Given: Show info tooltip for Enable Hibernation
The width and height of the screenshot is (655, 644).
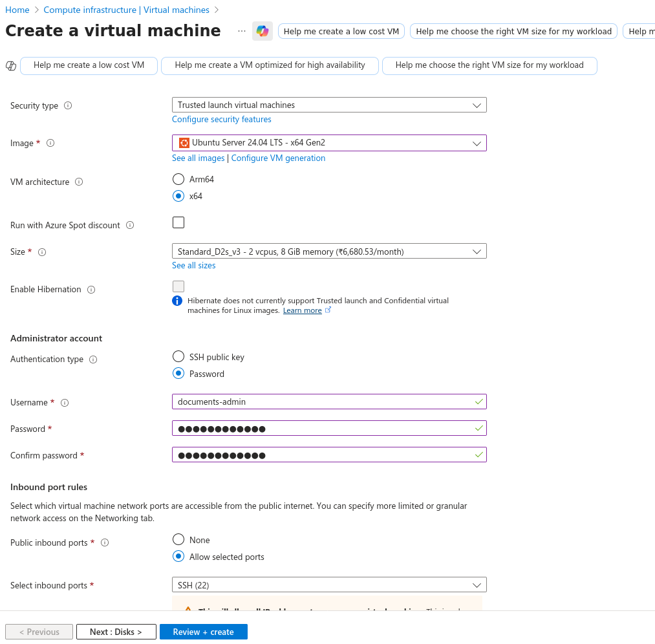Looking at the screenshot, I should [91, 290].
